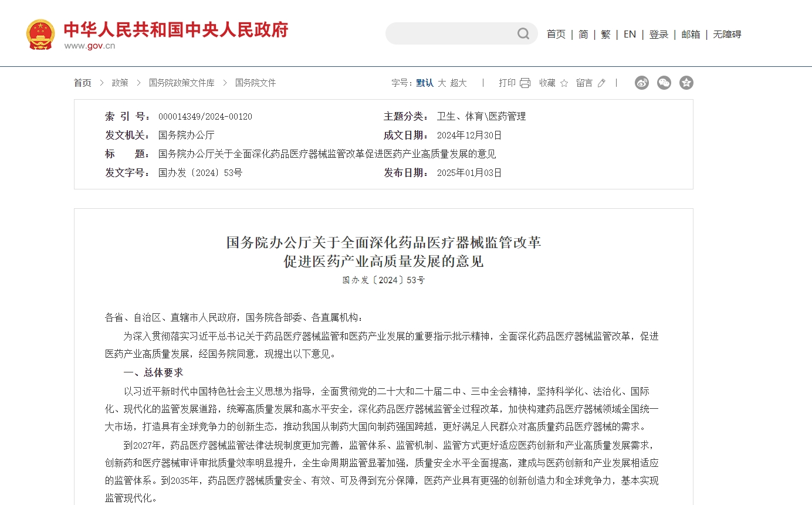The height and width of the screenshot is (505, 812).
Task: Open 国务院政策文件库 breadcrumb
Action: click(181, 83)
